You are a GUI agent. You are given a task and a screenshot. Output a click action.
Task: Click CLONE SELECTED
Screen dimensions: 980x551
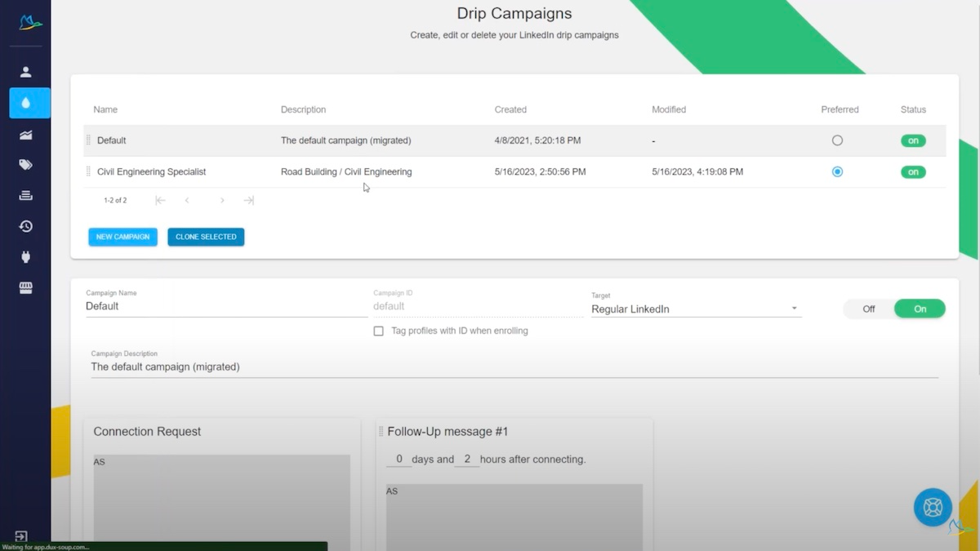(x=206, y=237)
